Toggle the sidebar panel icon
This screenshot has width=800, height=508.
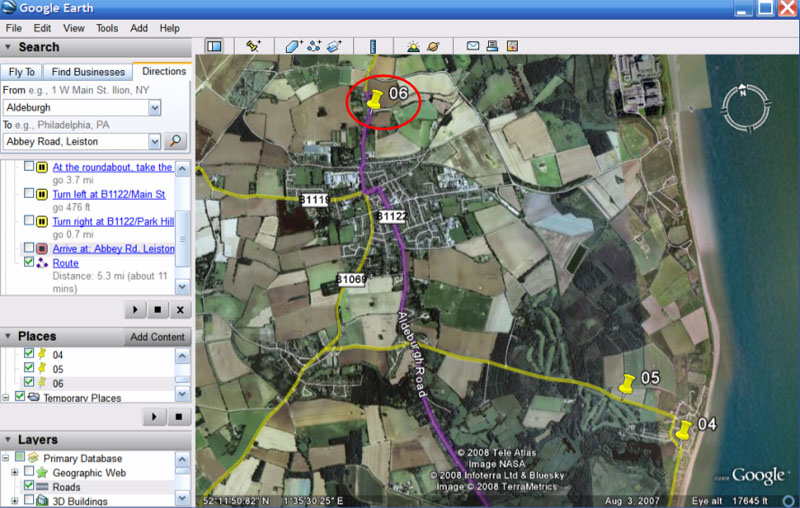(x=214, y=46)
